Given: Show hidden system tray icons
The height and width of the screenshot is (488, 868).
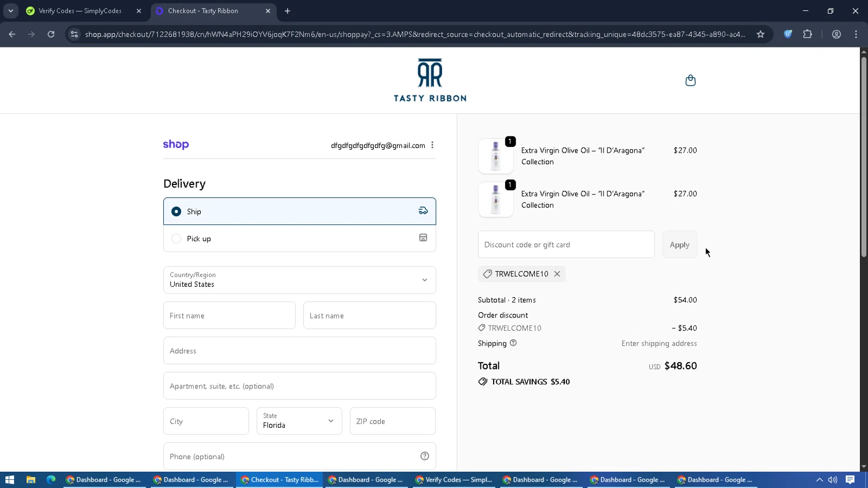Looking at the screenshot, I should pyautogui.click(x=819, y=480).
